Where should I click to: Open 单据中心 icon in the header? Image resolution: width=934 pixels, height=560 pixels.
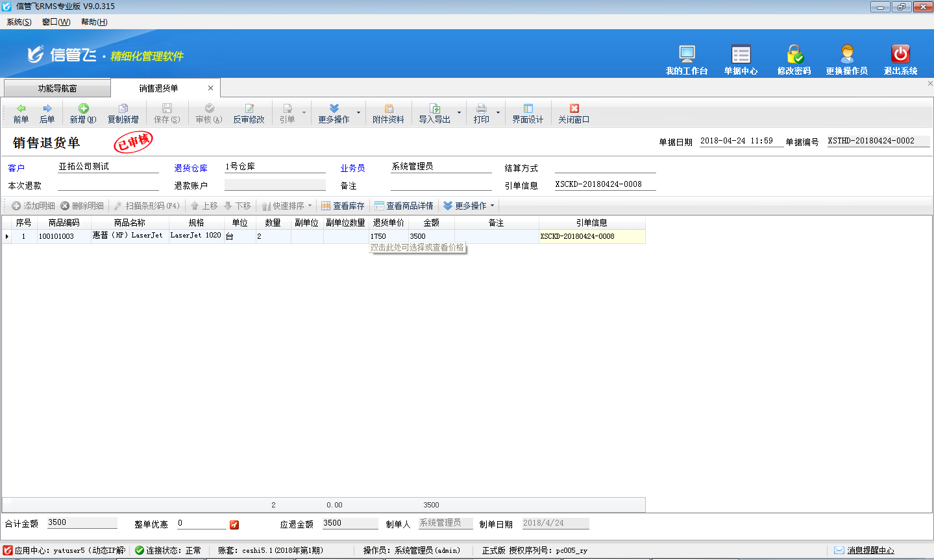(741, 55)
